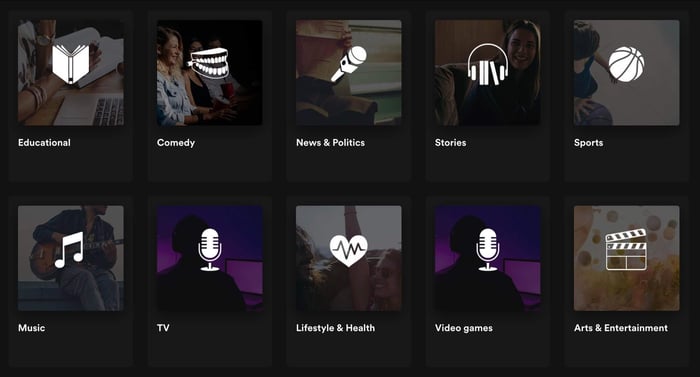The height and width of the screenshot is (377, 700).
Task: Click the chattering teeth icon on Comedy
Action: coord(209,63)
